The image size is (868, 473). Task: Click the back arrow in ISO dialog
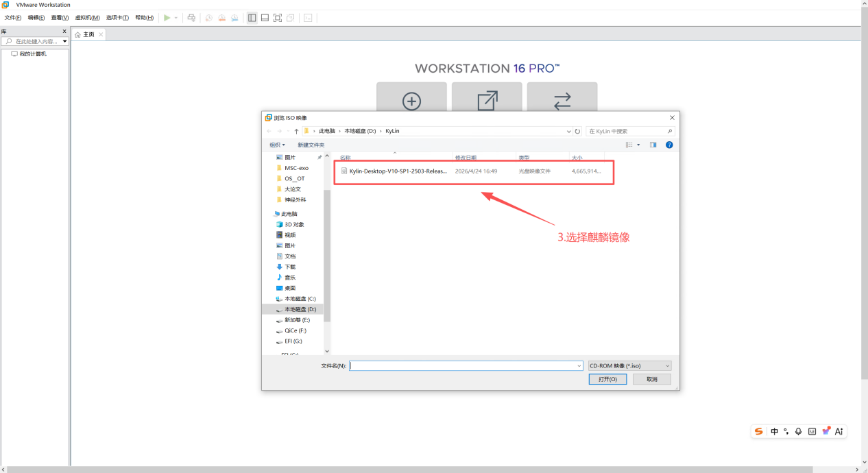[269, 131]
